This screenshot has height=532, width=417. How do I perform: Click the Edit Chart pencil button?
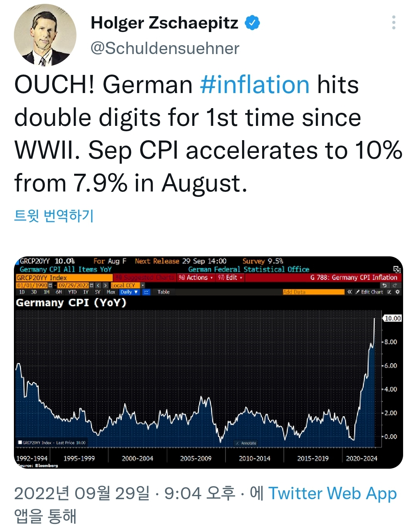[369, 292]
